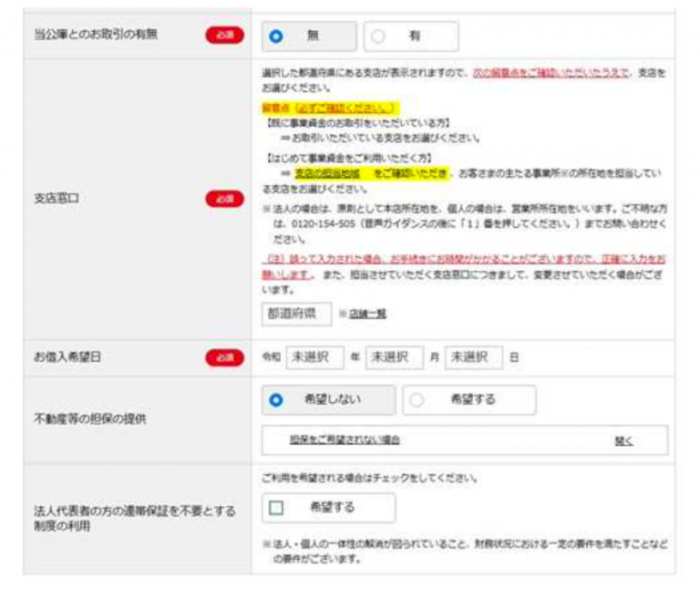Open the 次の留意点をご確認 red link
The image size is (700, 590).
pos(550,73)
